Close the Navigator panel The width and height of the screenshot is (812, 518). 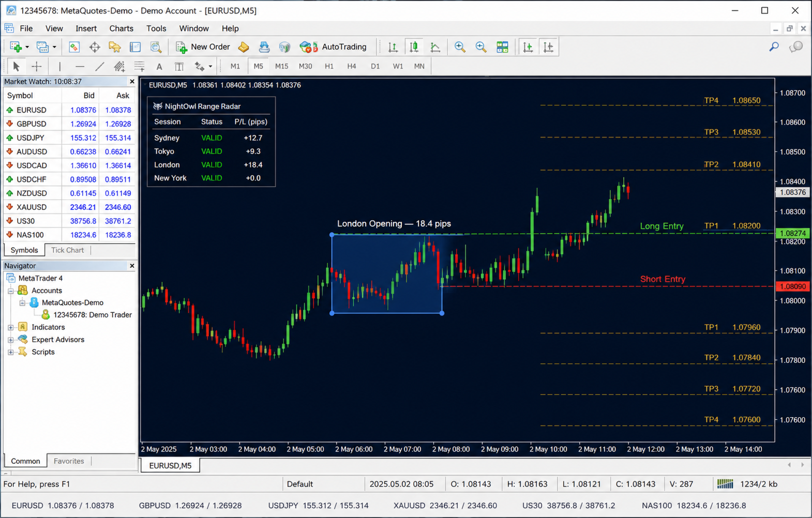132,266
